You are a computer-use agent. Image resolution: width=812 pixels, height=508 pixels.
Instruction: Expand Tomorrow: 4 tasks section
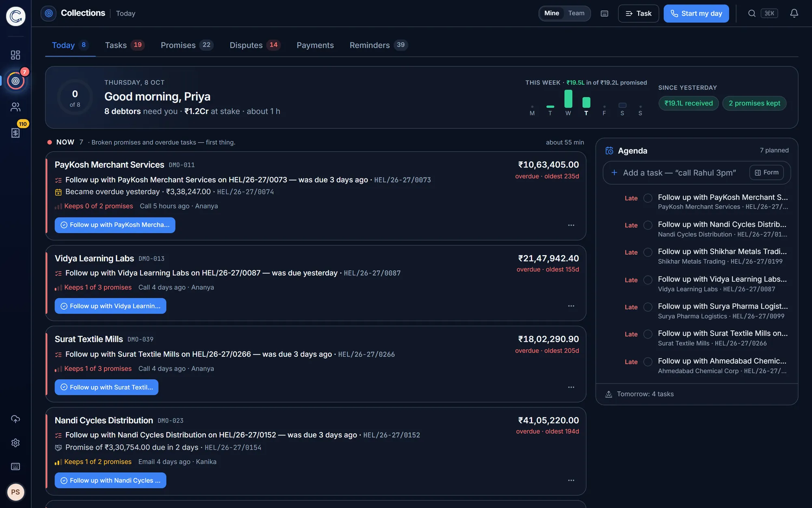(x=696, y=394)
